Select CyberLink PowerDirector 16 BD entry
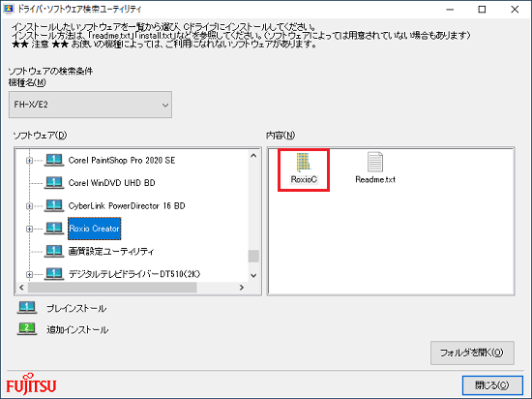The height and width of the screenshot is (399, 532). (127, 205)
